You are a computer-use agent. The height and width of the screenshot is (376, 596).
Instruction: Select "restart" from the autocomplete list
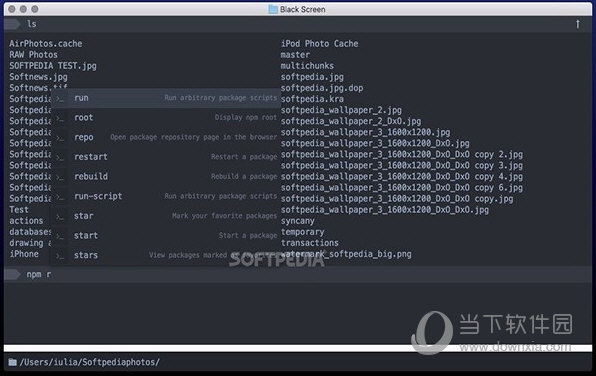pos(166,157)
